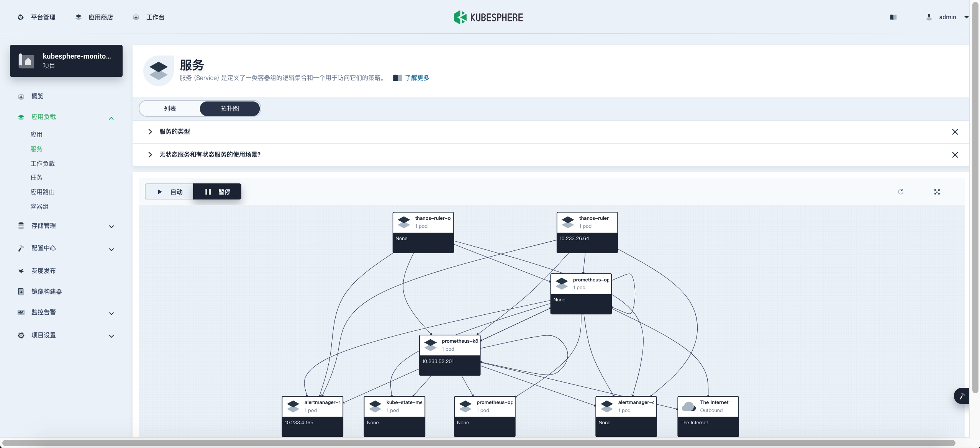This screenshot has height=448, width=980.
Task: Click the floating hammer toolbox icon
Action: coord(962,396)
